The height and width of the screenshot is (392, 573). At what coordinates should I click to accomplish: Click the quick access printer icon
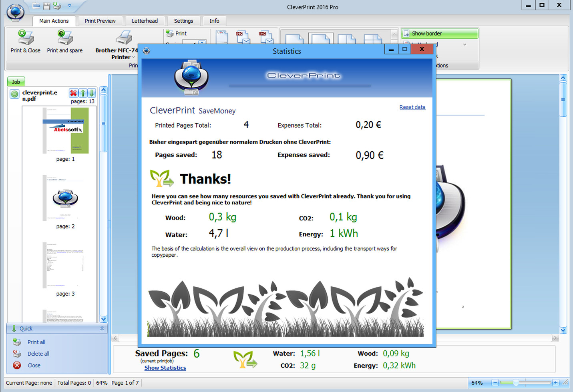(57, 6)
